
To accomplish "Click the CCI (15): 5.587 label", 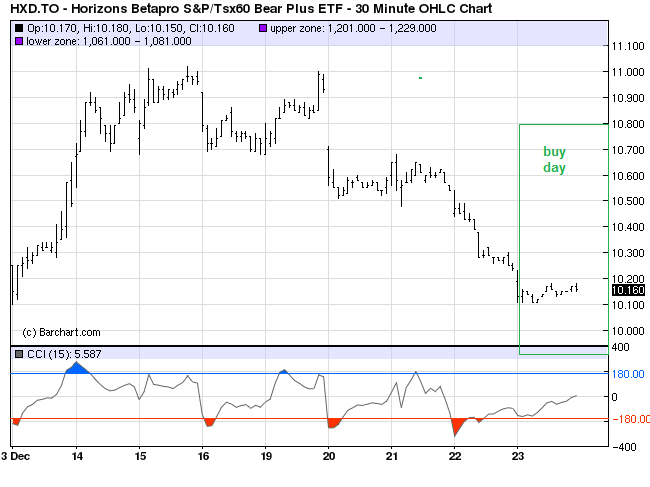I will [64, 354].
